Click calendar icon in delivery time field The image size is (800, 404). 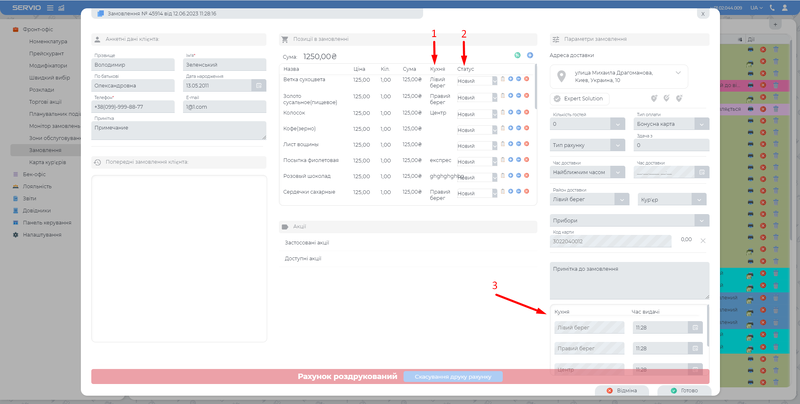coord(702,172)
